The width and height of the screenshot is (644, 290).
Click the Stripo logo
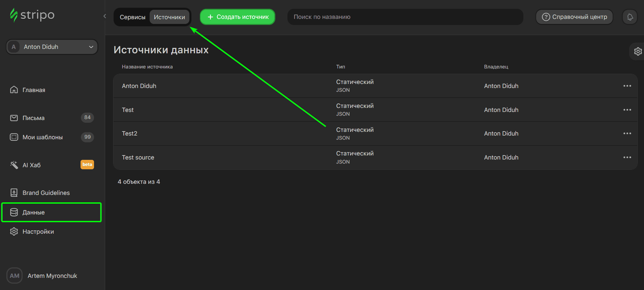tap(32, 15)
